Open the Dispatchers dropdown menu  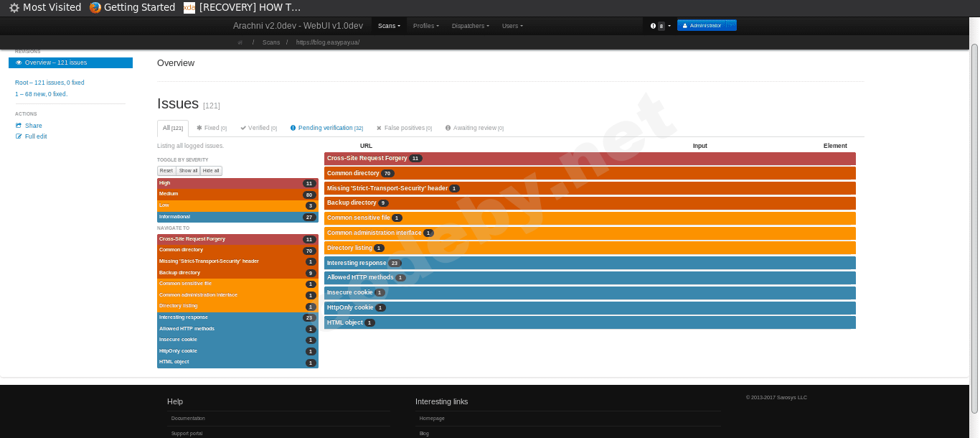click(x=470, y=26)
